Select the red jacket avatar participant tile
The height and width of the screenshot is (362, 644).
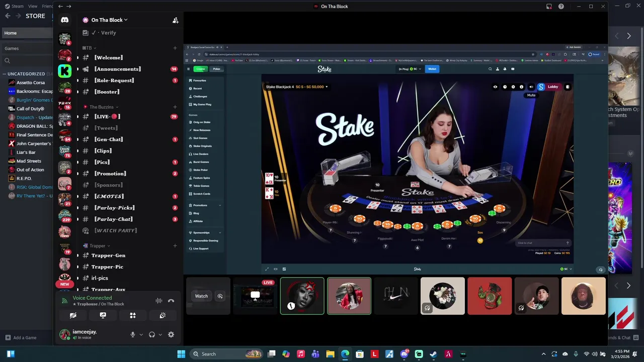coord(349,296)
